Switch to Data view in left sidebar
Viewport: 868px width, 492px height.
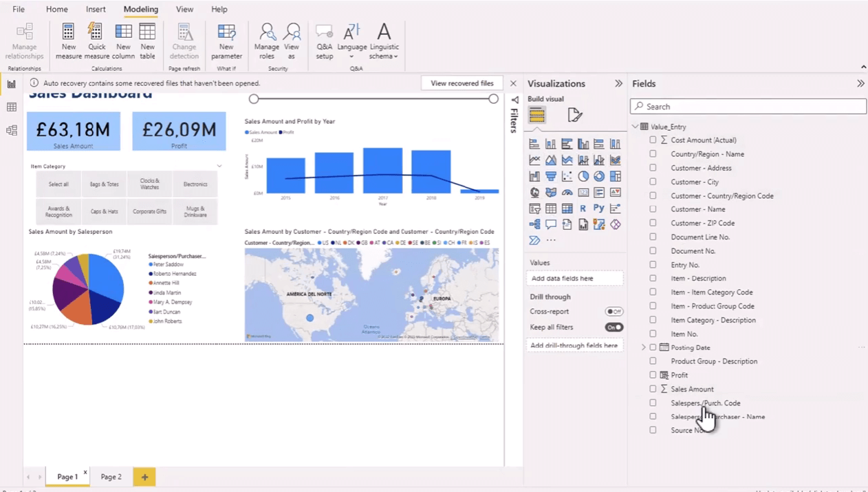tap(12, 107)
